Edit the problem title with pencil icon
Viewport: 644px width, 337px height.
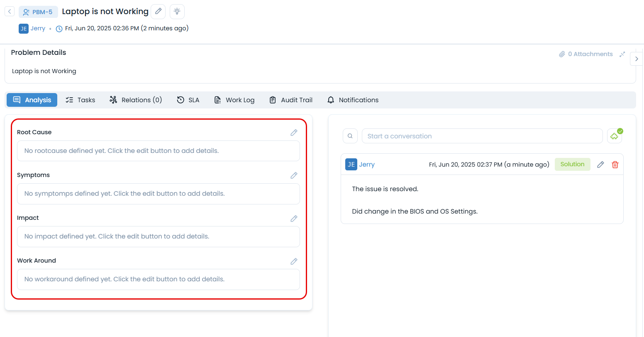[x=158, y=12]
